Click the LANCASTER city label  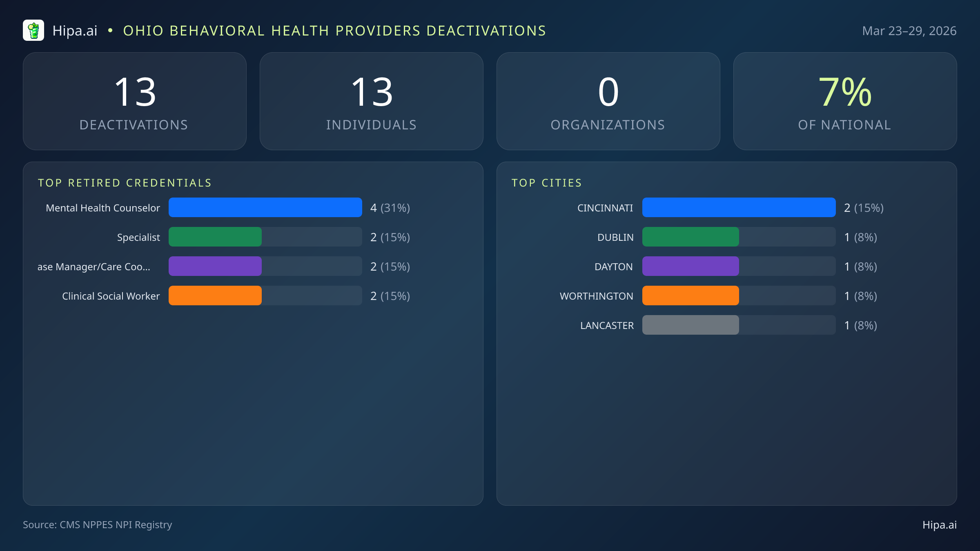pyautogui.click(x=607, y=325)
